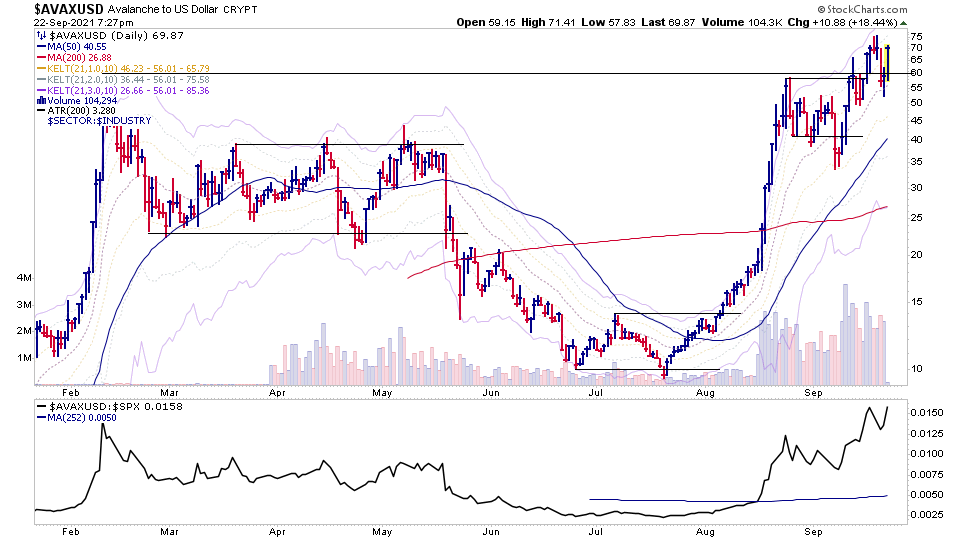The image size is (960, 540).
Task: Click the Feb label under the price chart
Action: tap(71, 392)
